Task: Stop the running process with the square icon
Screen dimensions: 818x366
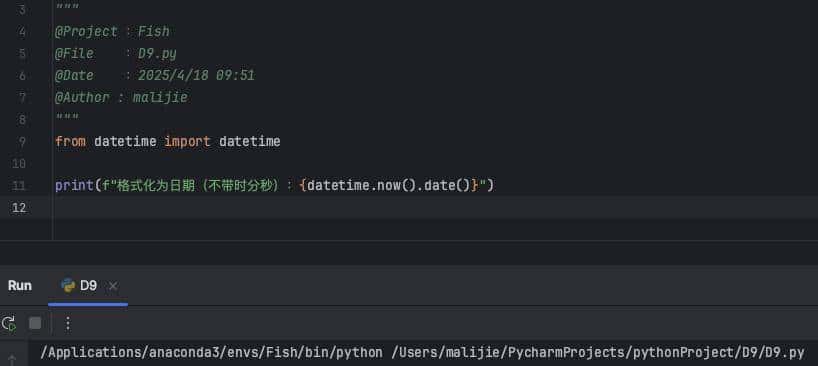Action: pyautogui.click(x=35, y=324)
